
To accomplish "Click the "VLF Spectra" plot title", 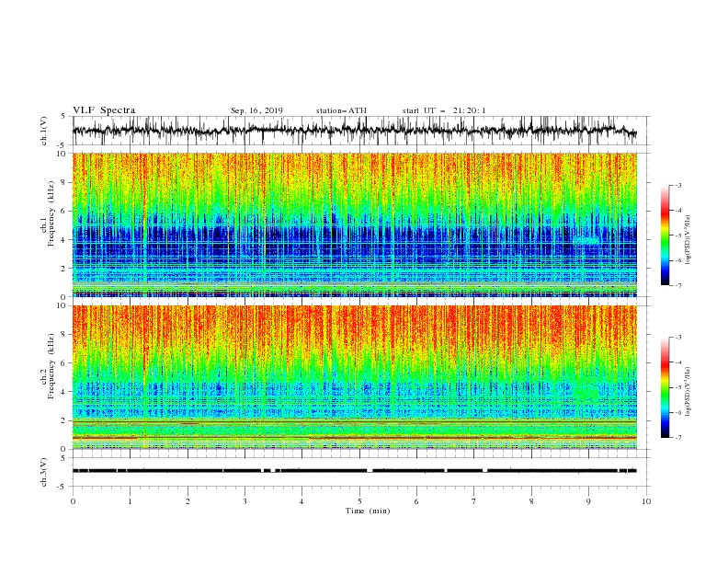I will [104, 110].
